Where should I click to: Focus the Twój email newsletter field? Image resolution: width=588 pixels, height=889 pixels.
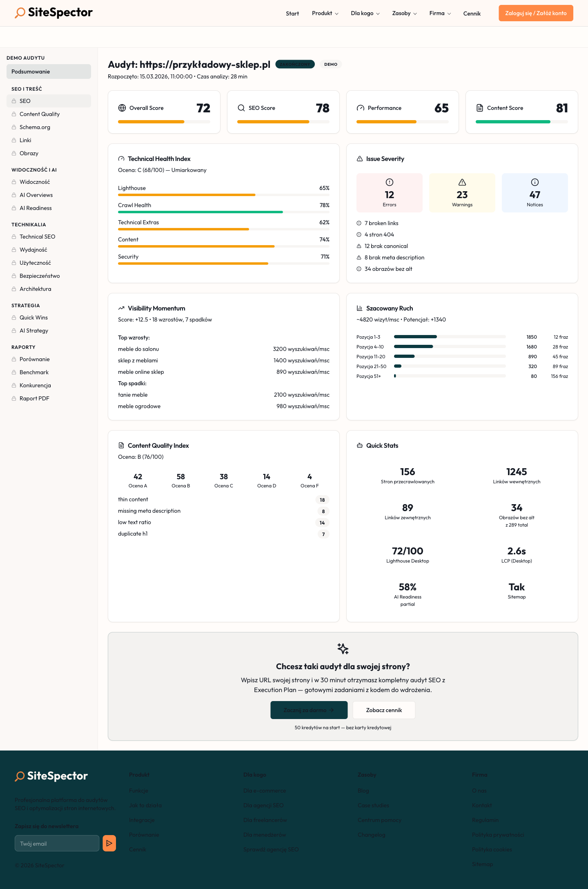click(x=57, y=844)
